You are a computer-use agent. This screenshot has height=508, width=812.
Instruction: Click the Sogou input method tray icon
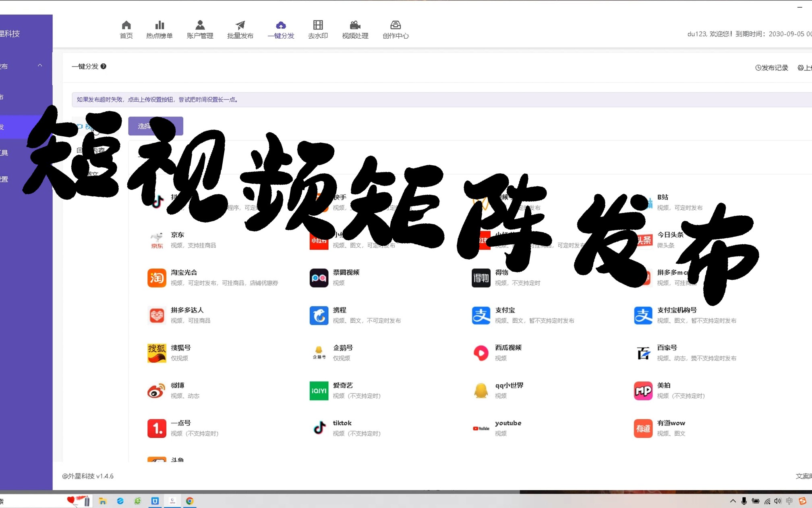pyautogui.click(x=802, y=501)
